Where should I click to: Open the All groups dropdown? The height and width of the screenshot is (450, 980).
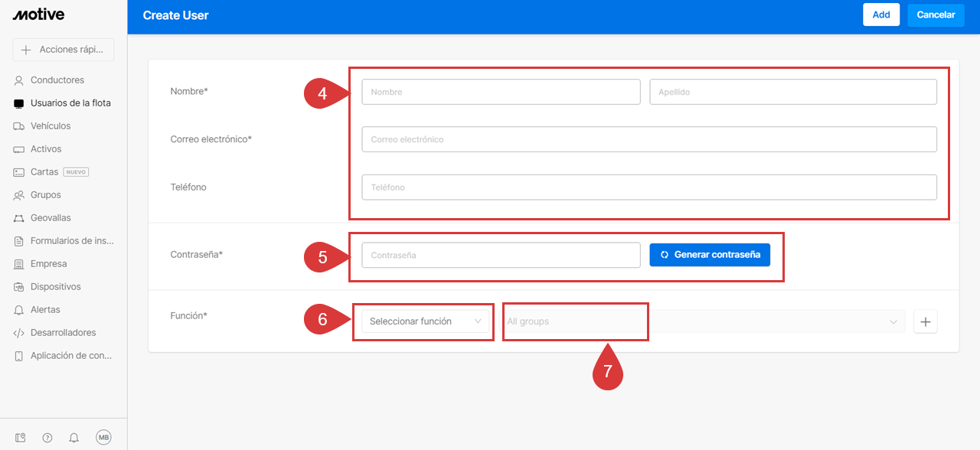click(702, 321)
